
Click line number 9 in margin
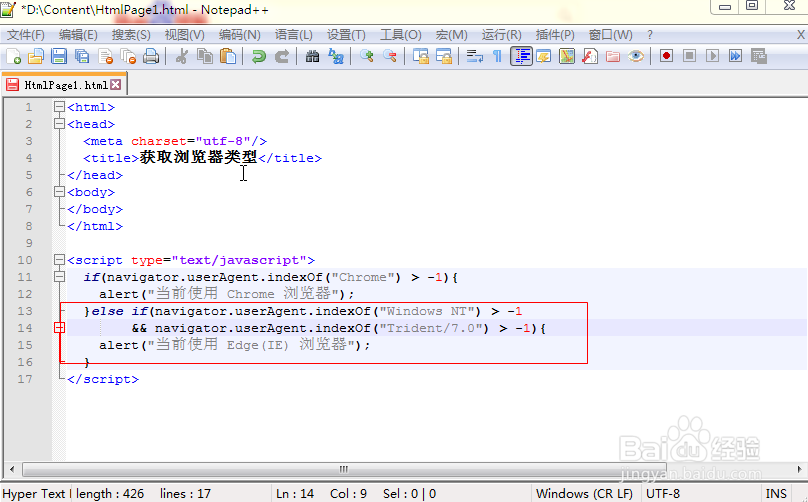tap(29, 243)
